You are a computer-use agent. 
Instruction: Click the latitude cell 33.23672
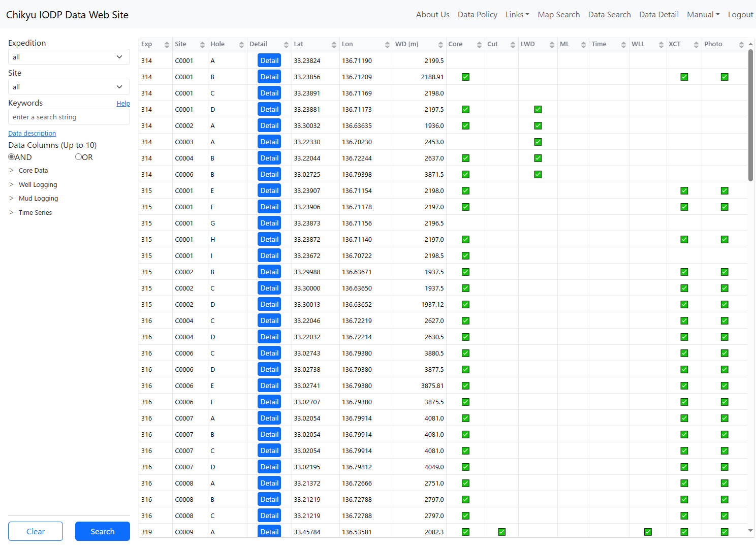tap(307, 255)
